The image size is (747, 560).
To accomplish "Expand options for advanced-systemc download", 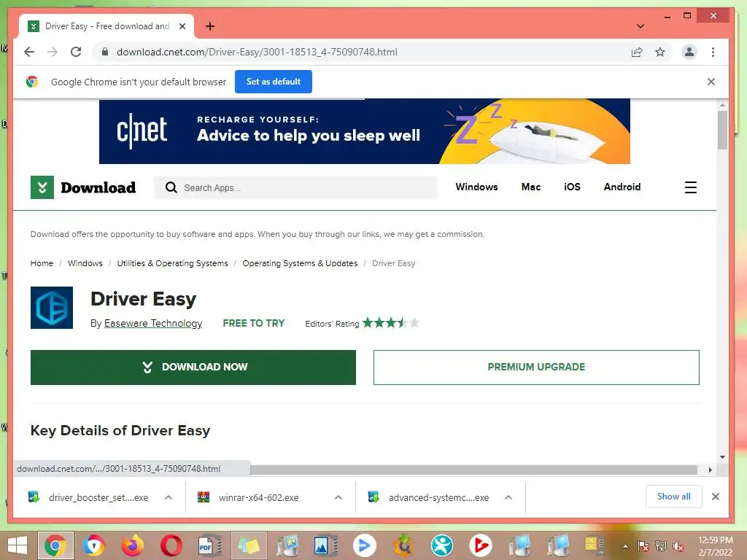I will pos(508,497).
